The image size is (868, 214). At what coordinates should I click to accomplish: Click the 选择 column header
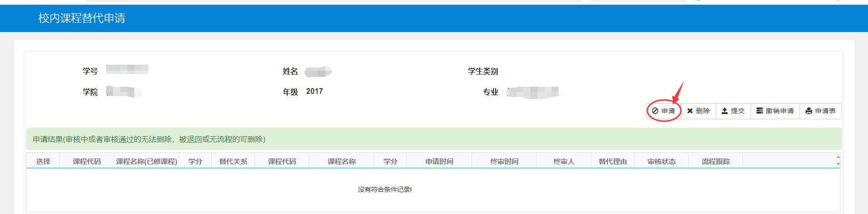[x=43, y=161]
